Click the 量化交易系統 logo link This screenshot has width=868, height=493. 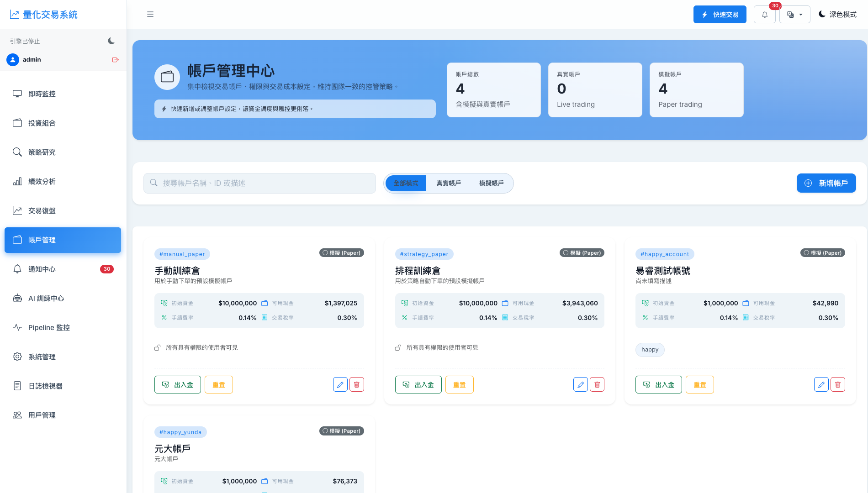coord(44,15)
